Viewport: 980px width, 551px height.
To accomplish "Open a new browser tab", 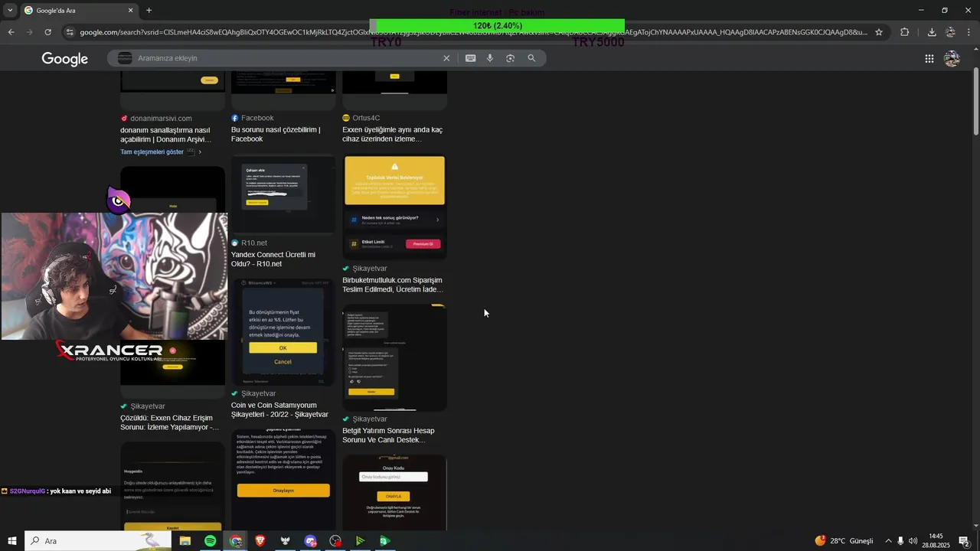I will pyautogui.click(x=149, y=10).
